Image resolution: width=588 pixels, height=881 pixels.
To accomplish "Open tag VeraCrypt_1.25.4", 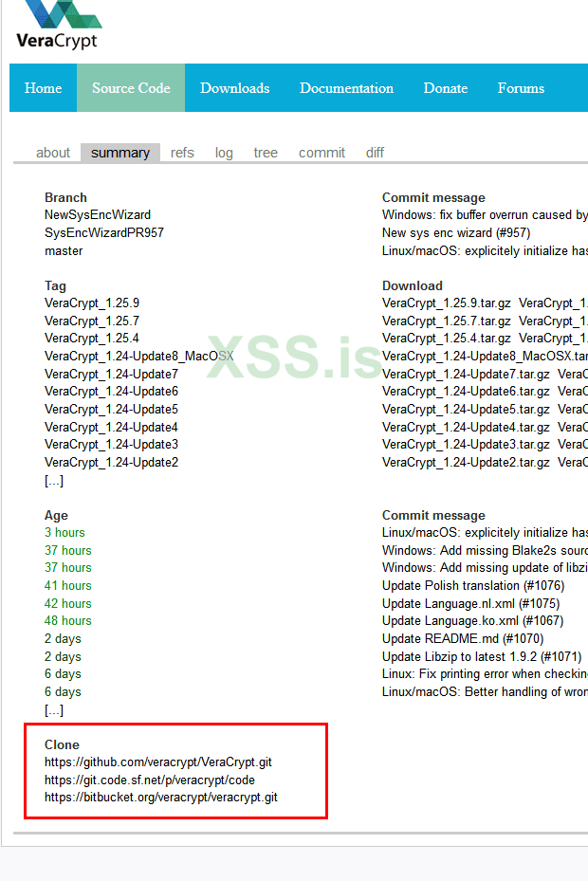I will click(92, 339).
